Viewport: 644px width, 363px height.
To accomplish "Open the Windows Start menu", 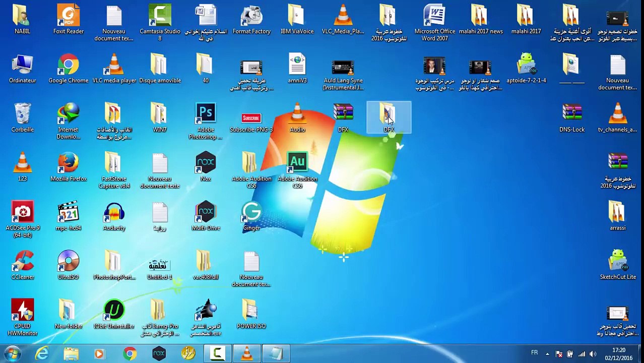I will pyautogui.click(x=13, y=353).
